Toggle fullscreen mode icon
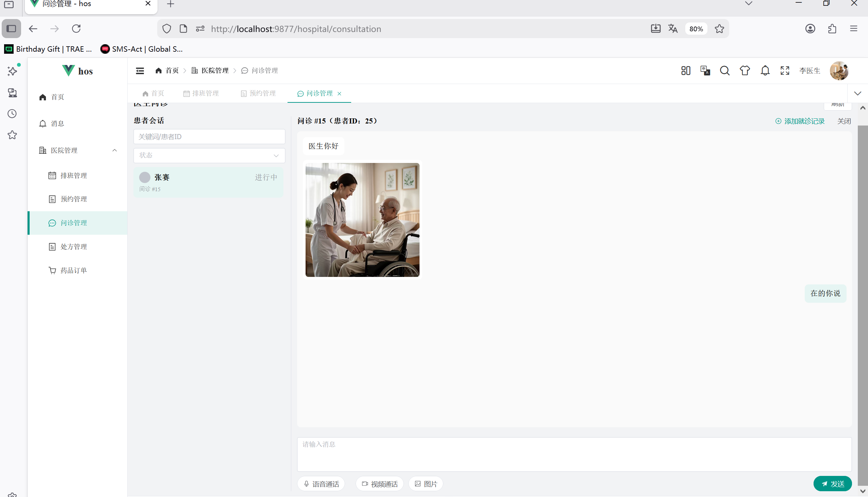Viewport: 868px width, 497px height. click(785, 71)
